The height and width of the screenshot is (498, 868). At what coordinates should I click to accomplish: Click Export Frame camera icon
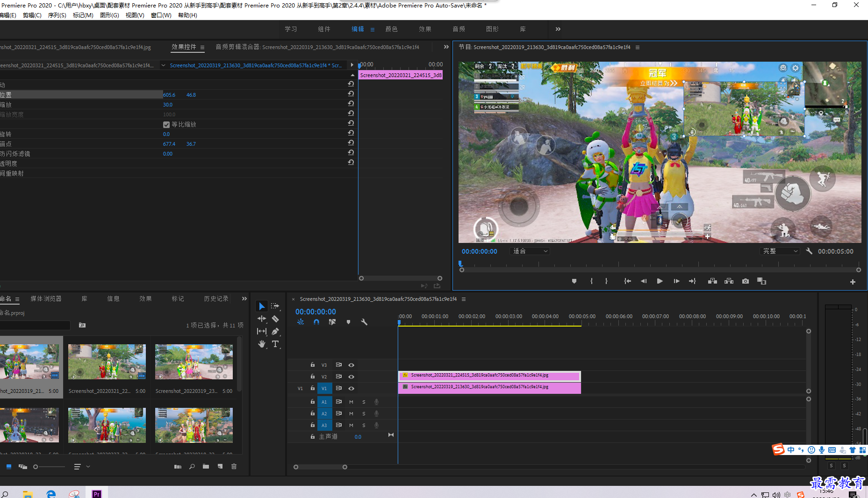(746, 281)
